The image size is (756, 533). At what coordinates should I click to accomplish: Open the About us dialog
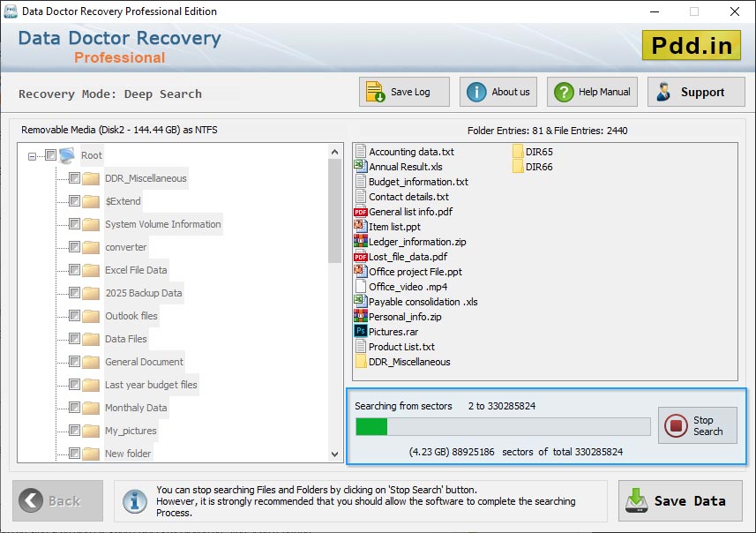click(498, 92)
